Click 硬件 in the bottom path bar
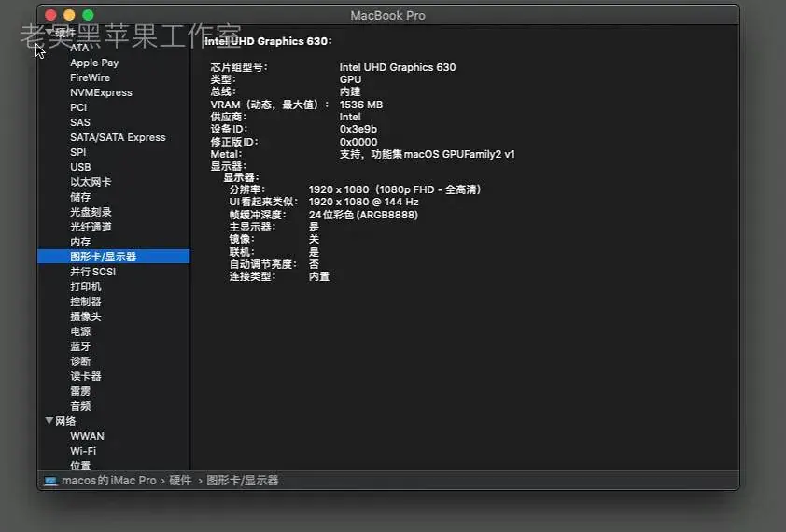 [x=180, y=481]
